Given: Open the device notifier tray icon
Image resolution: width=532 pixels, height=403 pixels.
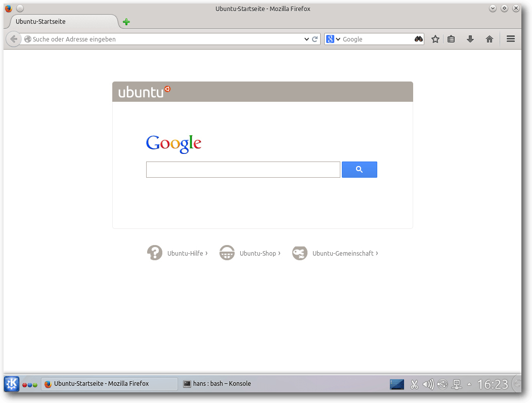Looking at the screenshot, I should click(442, 384).
